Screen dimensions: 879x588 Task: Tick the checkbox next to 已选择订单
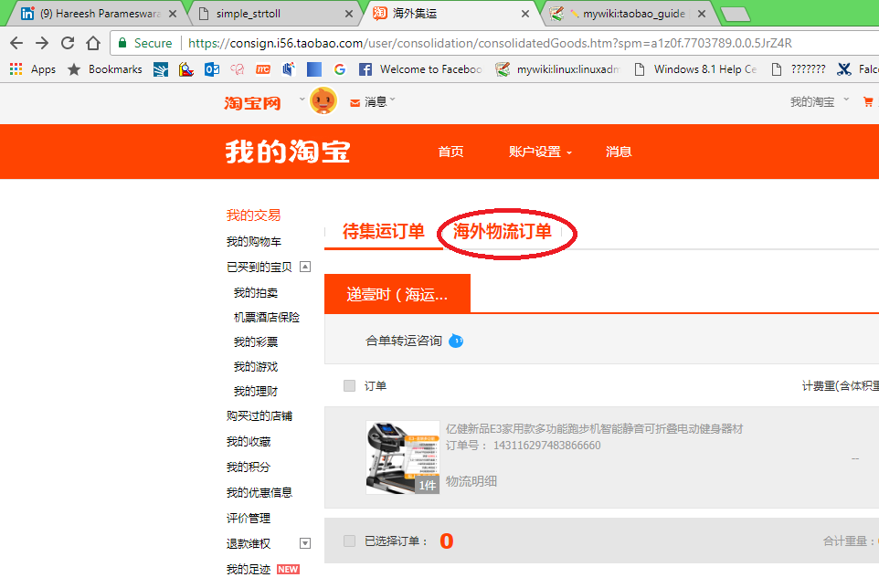pyautogui.click(x=349, y=540)
